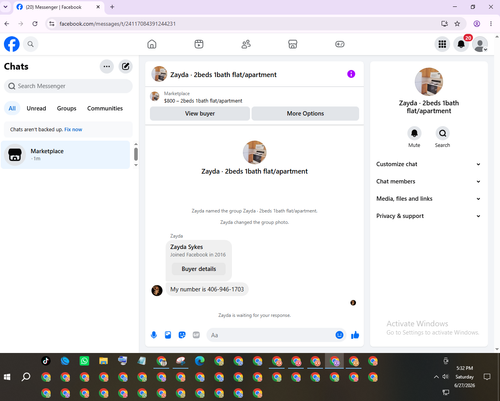The width and height of the screenshot is (500, 401).
Task: Attach a file with photo icon
Action: coord(168,335)
